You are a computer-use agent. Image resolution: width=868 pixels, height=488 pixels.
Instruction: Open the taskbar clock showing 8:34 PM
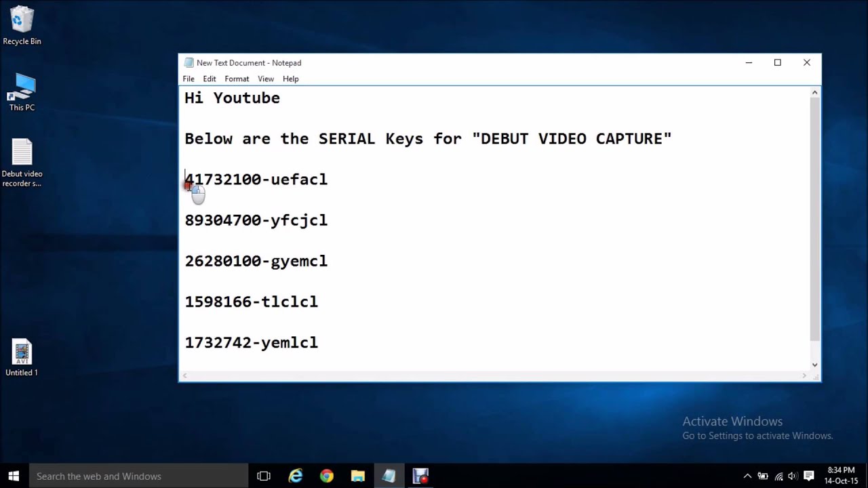pos(841,476)
